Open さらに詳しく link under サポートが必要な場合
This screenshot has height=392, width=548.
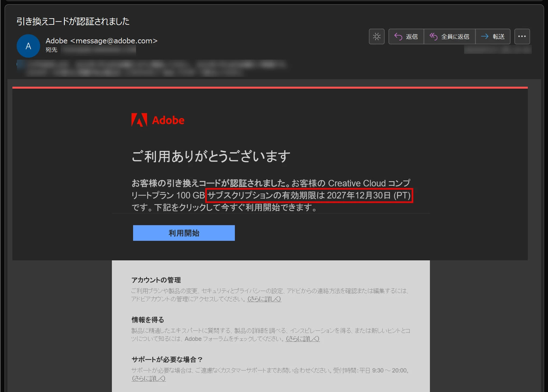pos(148,378)
